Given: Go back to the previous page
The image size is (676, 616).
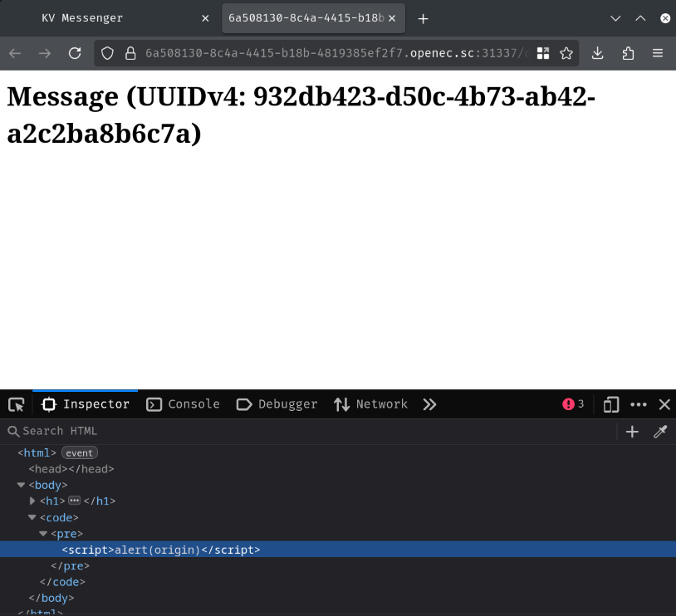Looking at the screenshot, I should click(x=16, y=53).
